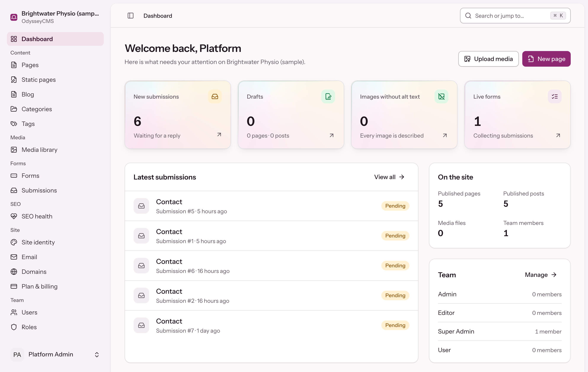Screen dimensions: 588x372
Task: Open the New submissions inbox icon
Action: click(215, 96)
